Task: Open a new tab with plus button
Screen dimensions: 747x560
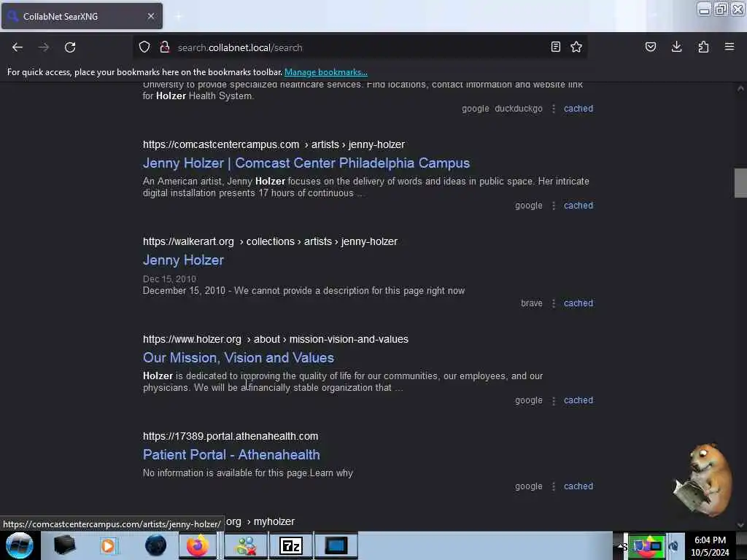Action: click(x=179, y=16)
